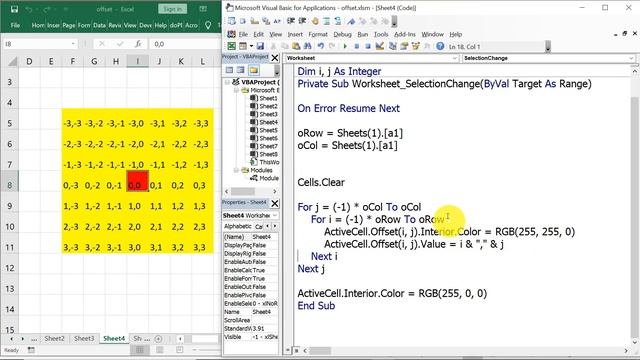640x360 pixels.
Task: Click red cell 0,0 in the spreadsheet
Action: (x=138, y=181)
